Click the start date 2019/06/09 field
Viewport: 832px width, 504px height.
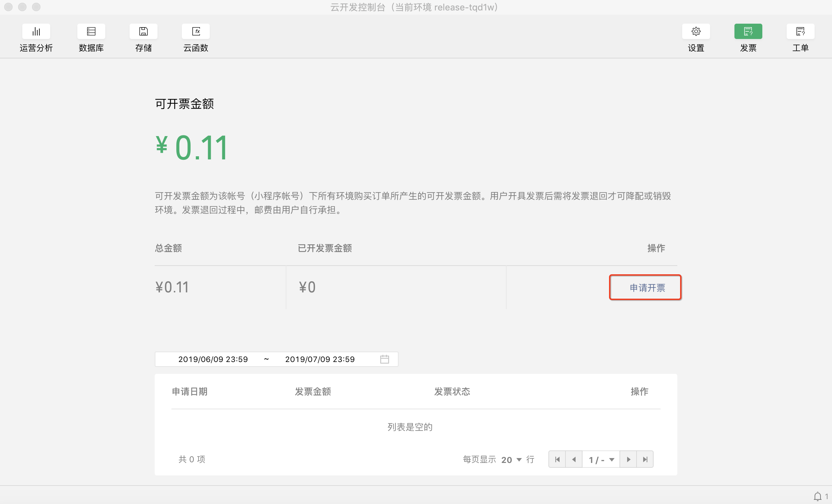(213, 359)
